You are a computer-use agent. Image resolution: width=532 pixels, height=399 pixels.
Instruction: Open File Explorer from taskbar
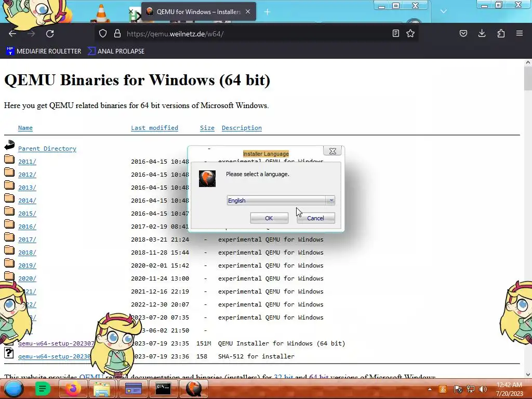coord(102,389)
